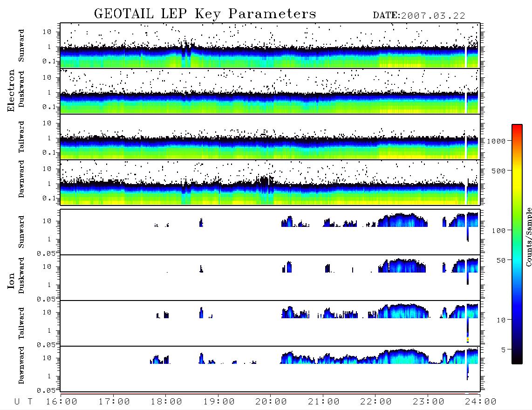Viewport: 532px width, 410px height.
Task: Click the Electron "Duskward" axis label
Action: pos(21,89)
